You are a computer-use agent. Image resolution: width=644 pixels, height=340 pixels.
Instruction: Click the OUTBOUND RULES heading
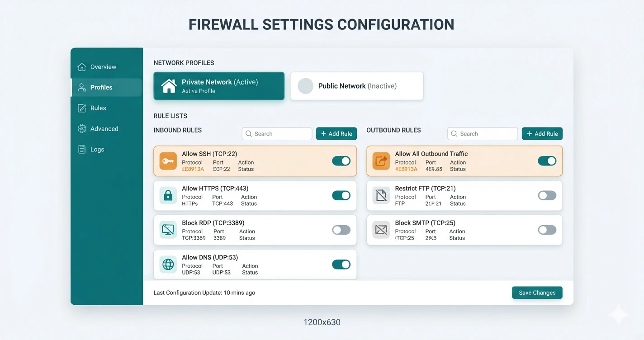tap(393, 130)
